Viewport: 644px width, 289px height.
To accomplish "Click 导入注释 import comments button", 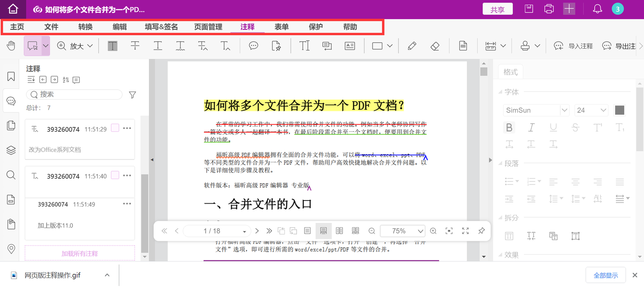I will click(x=573, y=46).
